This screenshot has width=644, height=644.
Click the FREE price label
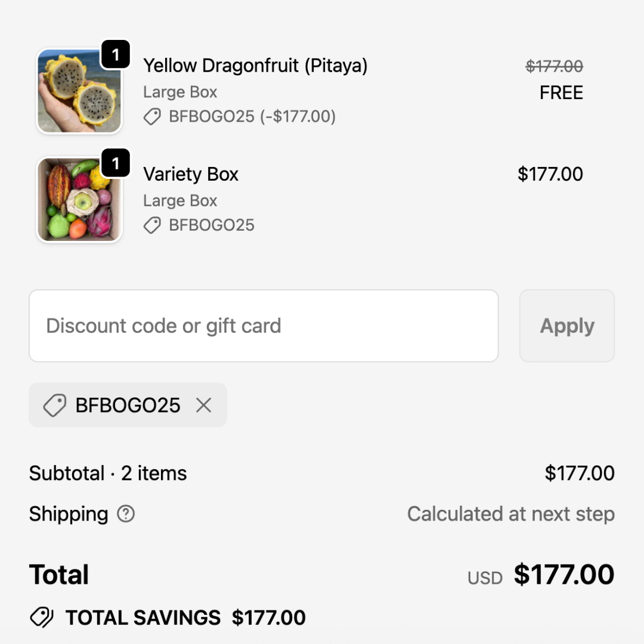pyautogui.click(x=561, y=93)
